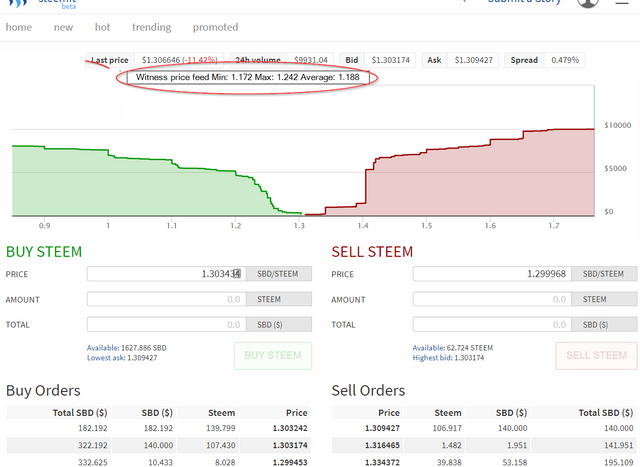Focus the Buy Steem price field
This screenshot has width=640, height=467.
167,274
